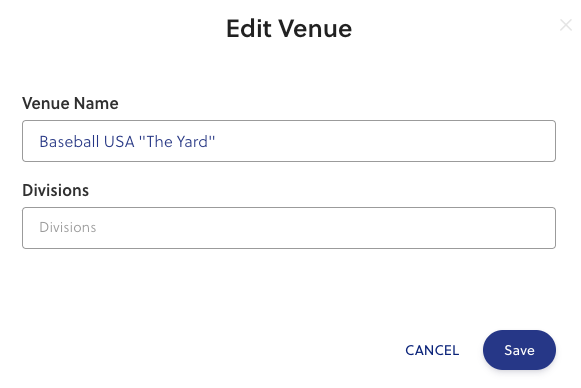The image size is (581, 388).
Task: Click the word Edit in the dialog title
Action: click(x=249, y=29)
